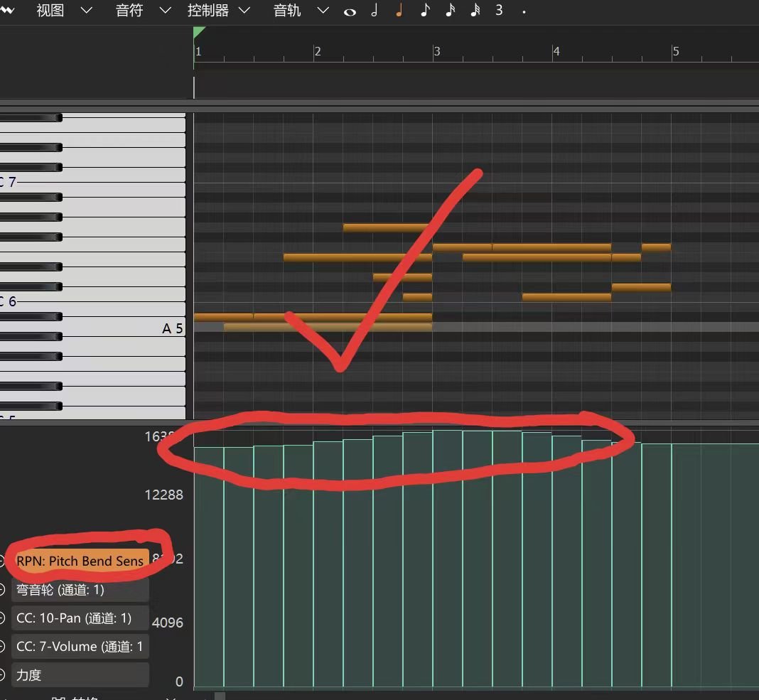
Task: Click the minus icon beside CC: 10-Pan
Action: (x=2, y=618)
